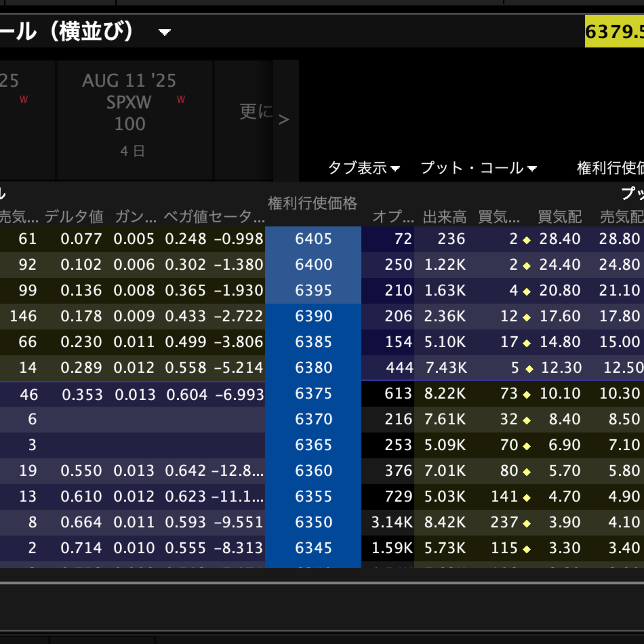Viewport: 644px width, 644px height.
Task: Click the diamond icon next to bid 12.30
Action: point(529,369)
